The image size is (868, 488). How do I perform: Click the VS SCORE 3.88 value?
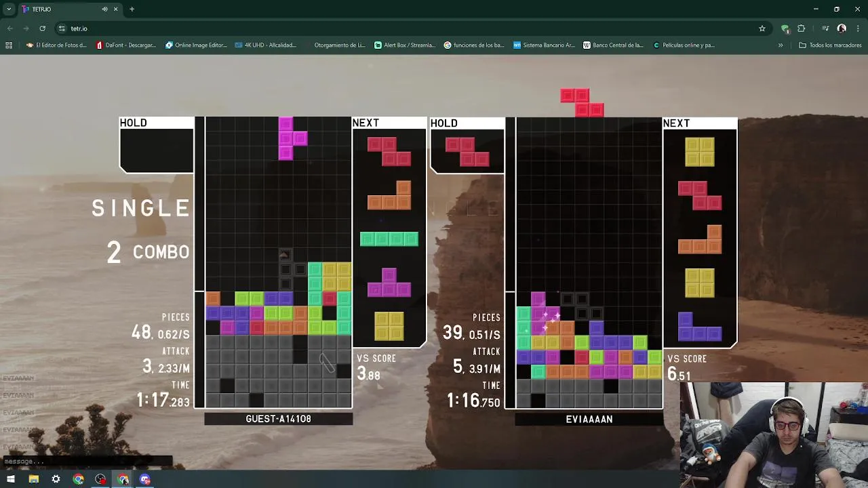click(x=369, y=374)
